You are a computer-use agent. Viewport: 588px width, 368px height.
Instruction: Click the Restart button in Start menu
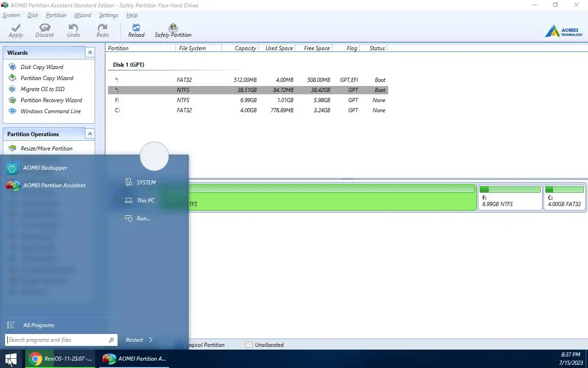134,340
